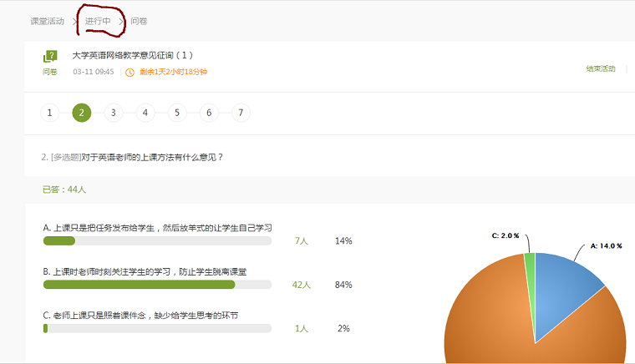Open the 进行中 breadcrumb link
The image size is (635, 364).
(98, 21)
